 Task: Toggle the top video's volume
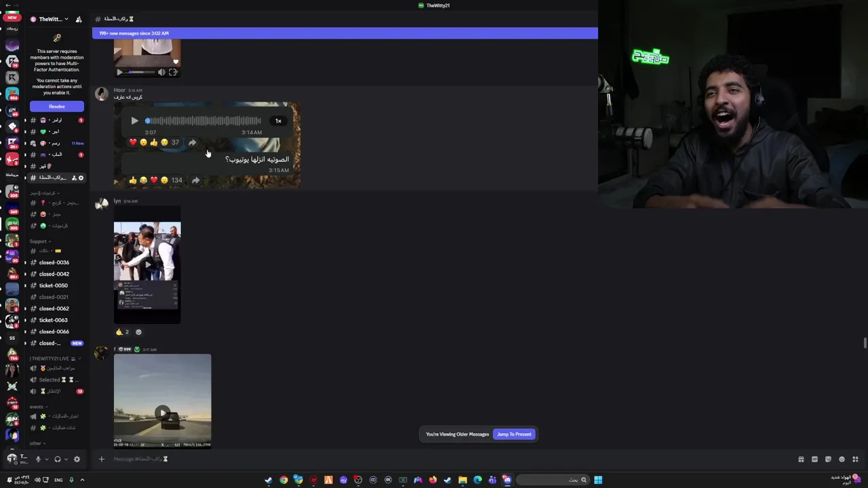(161, 72)
